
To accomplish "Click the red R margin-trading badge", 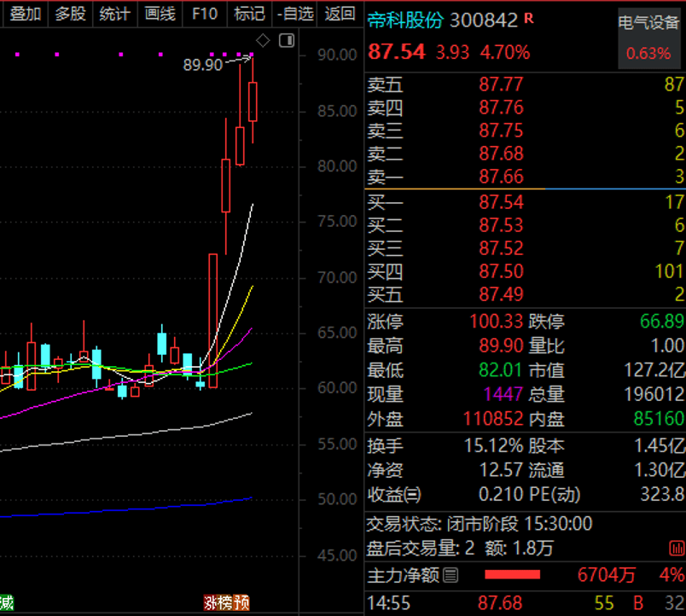I will pyautogui.click(x=529, y=18).
